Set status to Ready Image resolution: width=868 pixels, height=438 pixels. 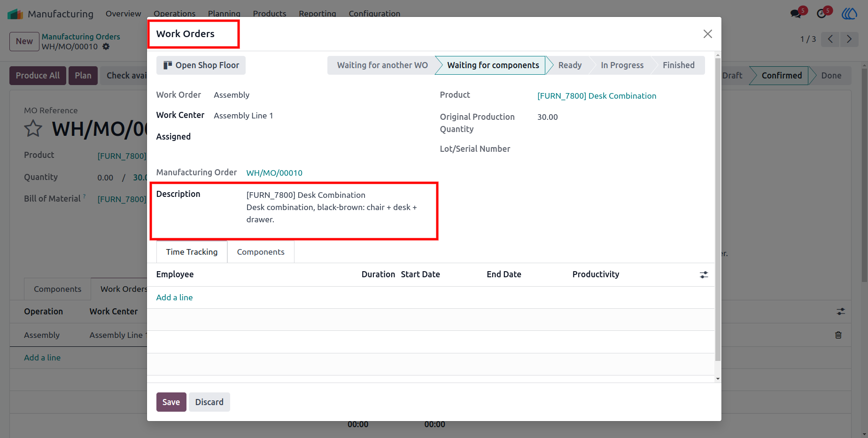(570, 65)
